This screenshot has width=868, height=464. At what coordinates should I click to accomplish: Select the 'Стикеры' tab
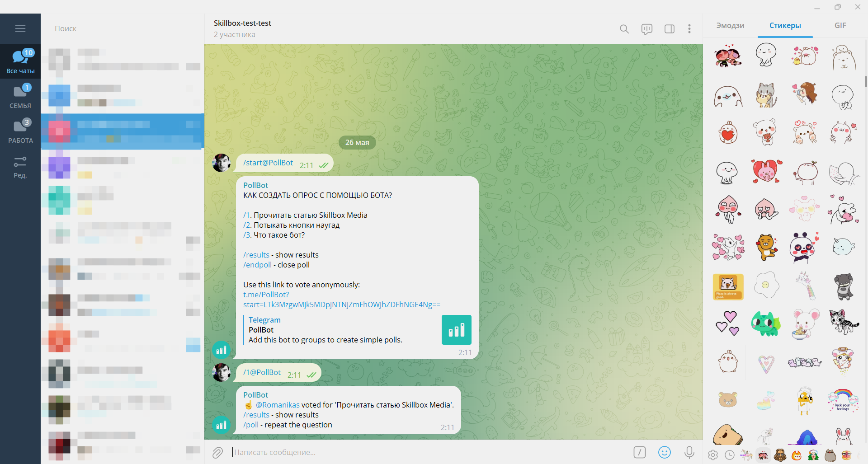click(x=785, y=26)
